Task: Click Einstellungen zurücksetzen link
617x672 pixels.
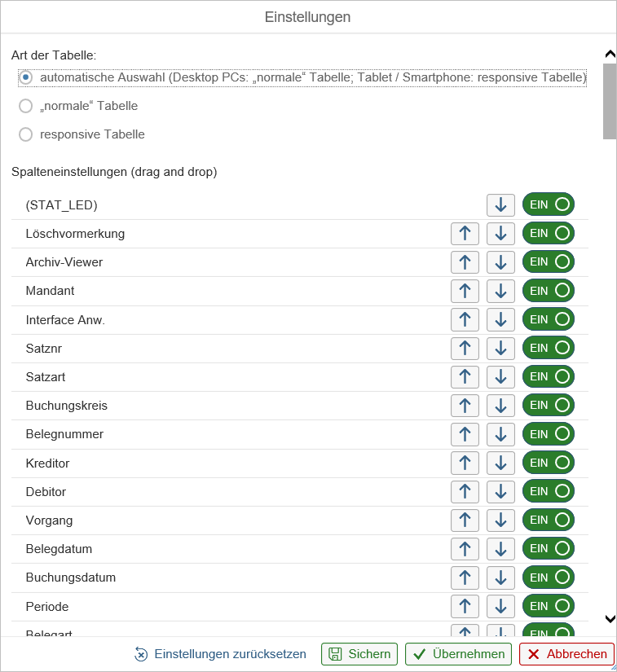Action: 221,654
